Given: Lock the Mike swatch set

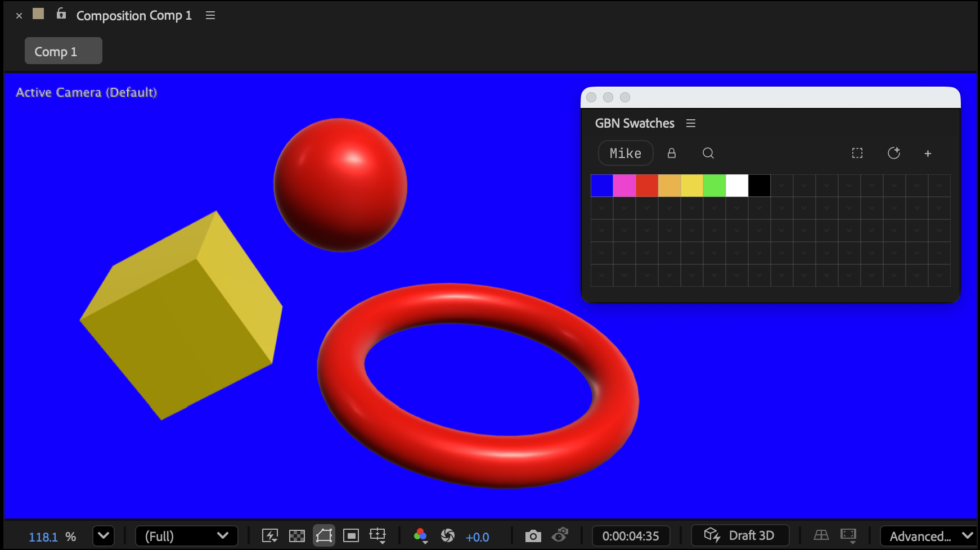Looking at the screenshot, I should [671, 153].
